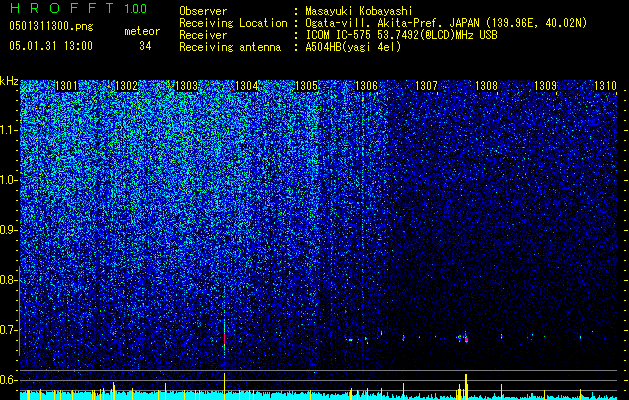Click the 1309 time marker
The height and width of the screenshot is (400, 629).
[x=546, y=86]
